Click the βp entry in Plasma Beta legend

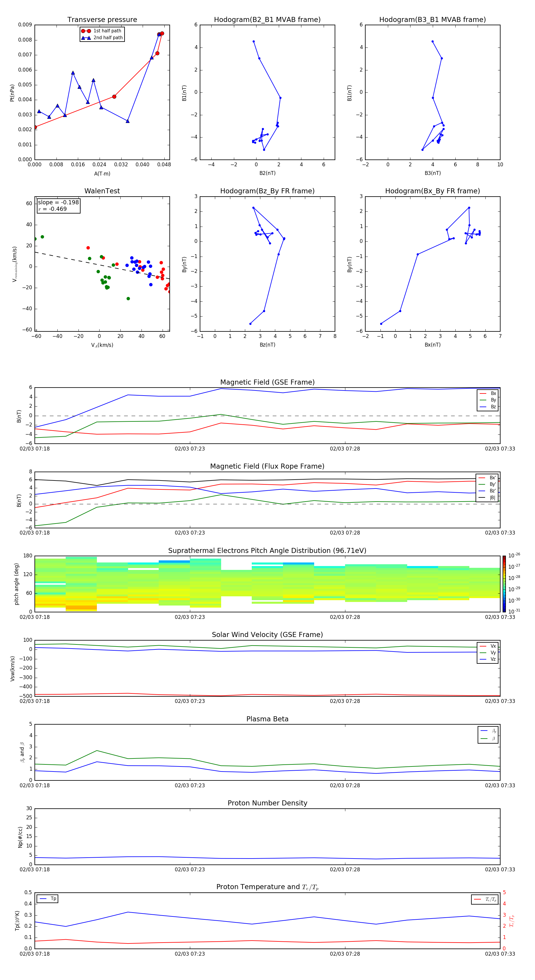point(488,731)
